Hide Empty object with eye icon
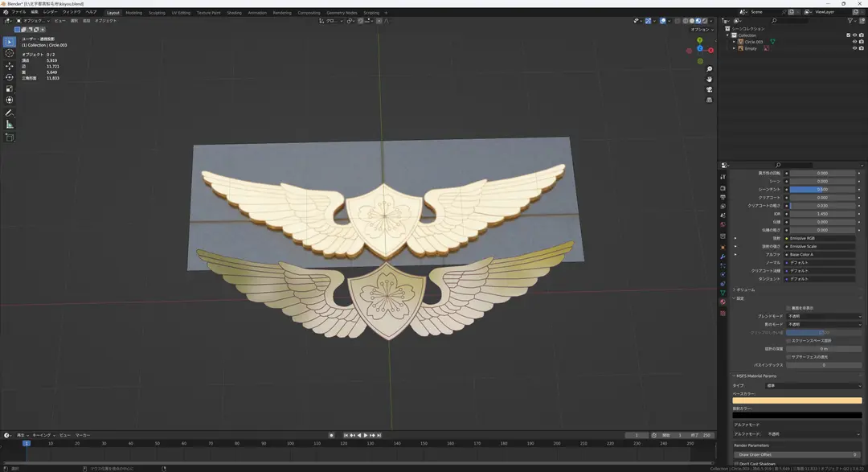 854,48
